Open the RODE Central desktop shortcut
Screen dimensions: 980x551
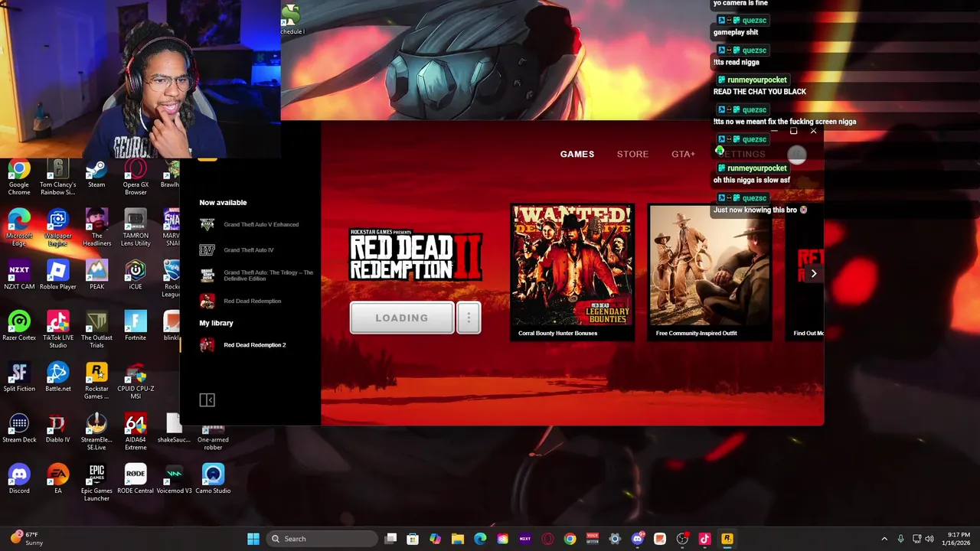[136, 480]
